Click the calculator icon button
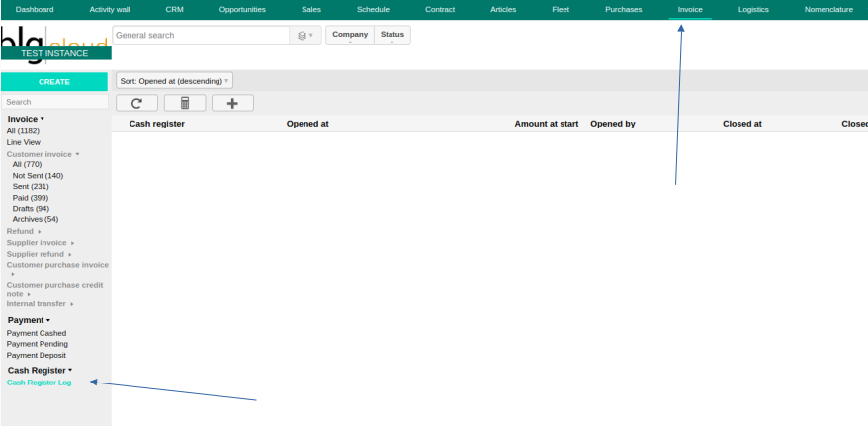This screenshot has height=426, width=868. point(185,103)
